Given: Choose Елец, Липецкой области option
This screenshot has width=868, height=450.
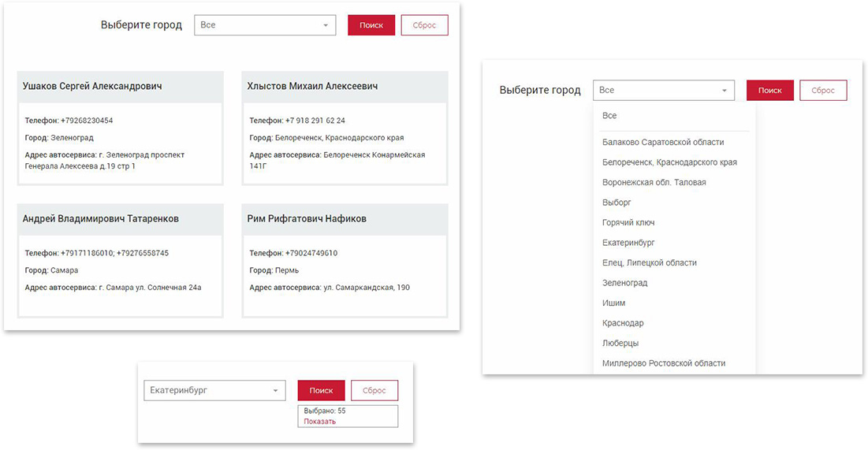Looking at the screenshot, I should [649, 262].
